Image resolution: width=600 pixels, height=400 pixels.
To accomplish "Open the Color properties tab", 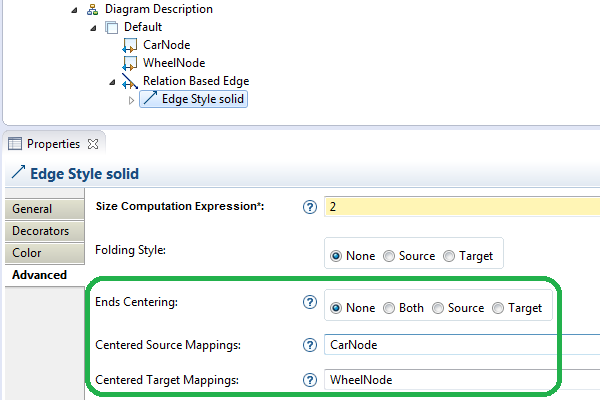I will [x=28, y=253].
